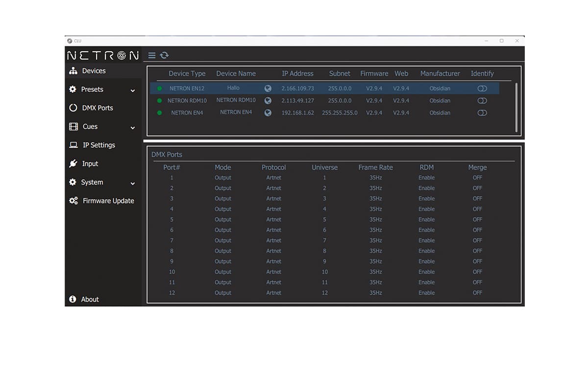Click Universe value for port 12
The image size is (588, 368).
(324, 293)
